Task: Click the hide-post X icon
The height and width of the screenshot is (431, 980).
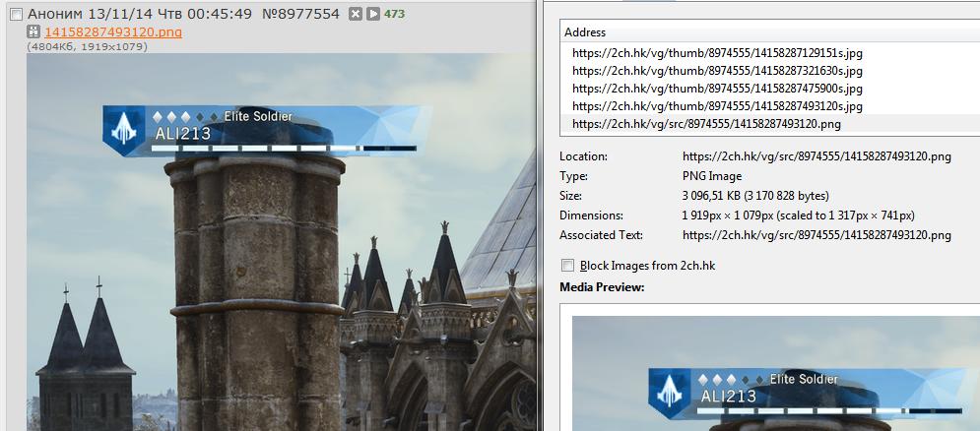Action: point(356,14)
